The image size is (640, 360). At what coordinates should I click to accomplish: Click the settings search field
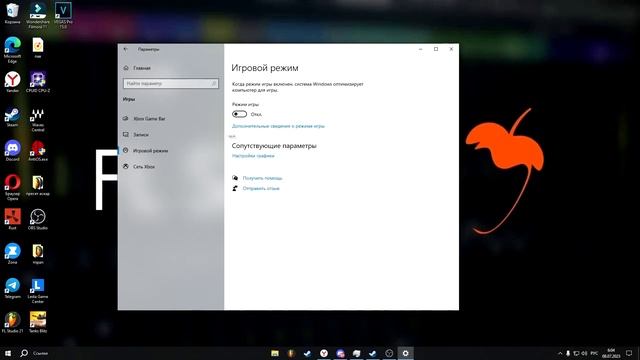(171, 83)
